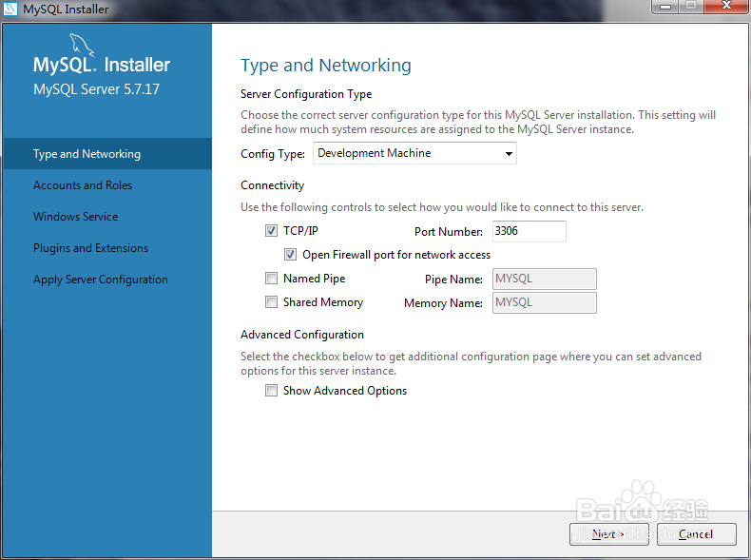Click the Server Configuration Type heading
Image resolution: width=751 pixels, height=560 pixels.
click(306, 94)
